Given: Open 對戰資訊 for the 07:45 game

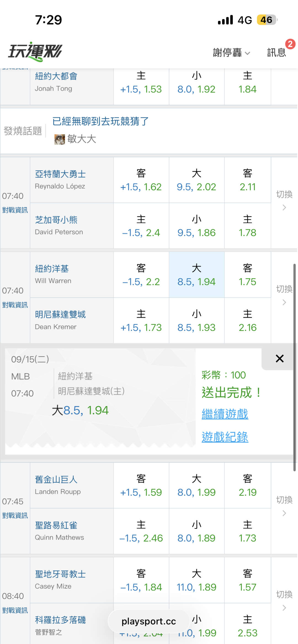Looking at the screenshot, I should point(15,515).
